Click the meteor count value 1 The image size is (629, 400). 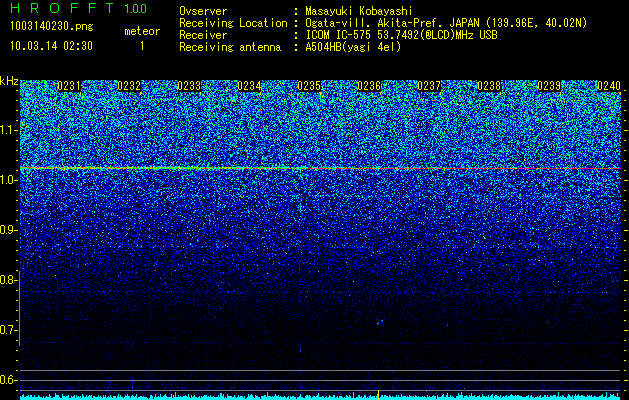tap(142, 46)
